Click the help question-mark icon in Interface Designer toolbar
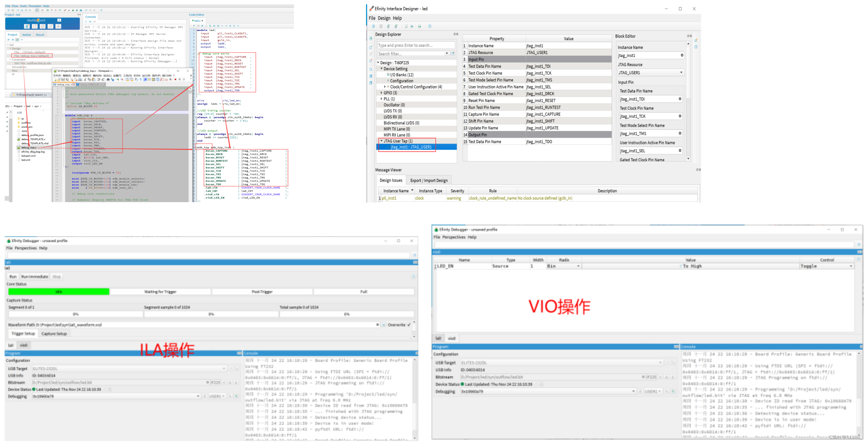This screenshot has width=868, height=443. coord(430,26)
